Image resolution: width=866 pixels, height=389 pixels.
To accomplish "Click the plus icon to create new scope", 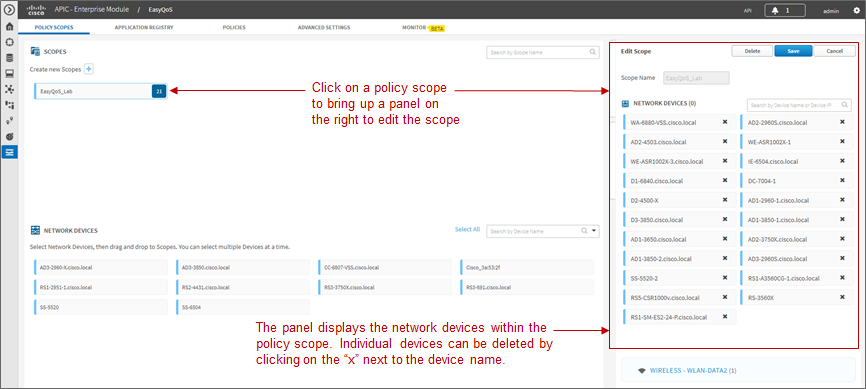I will (89, 69).
